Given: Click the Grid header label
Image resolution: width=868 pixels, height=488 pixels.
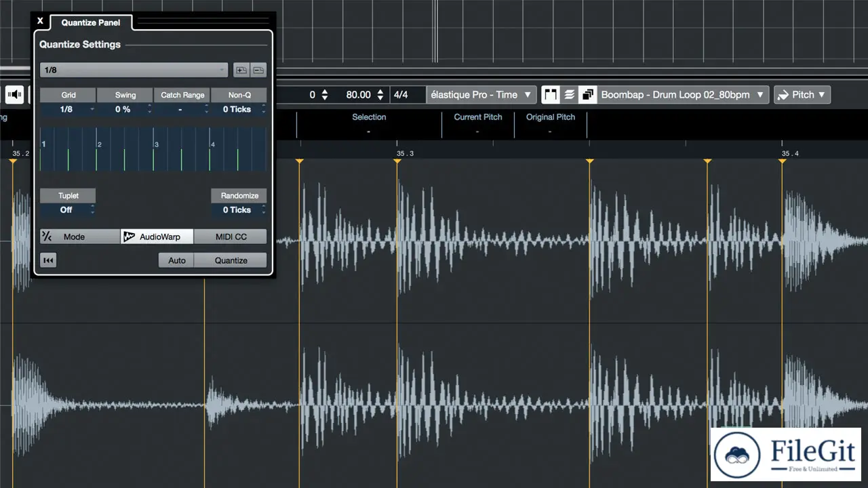Looking at the screenshot, I should [68, 95].
